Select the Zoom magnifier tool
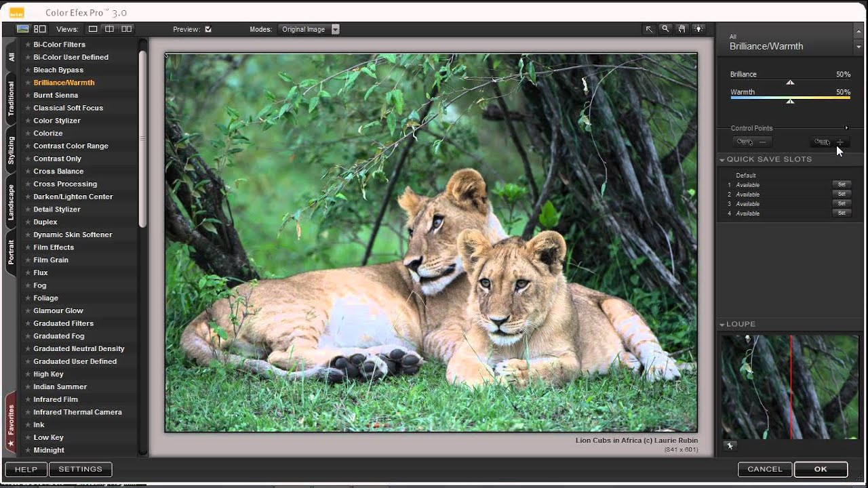This screenshot has width=868, height=488. click(x=665, y=29)
